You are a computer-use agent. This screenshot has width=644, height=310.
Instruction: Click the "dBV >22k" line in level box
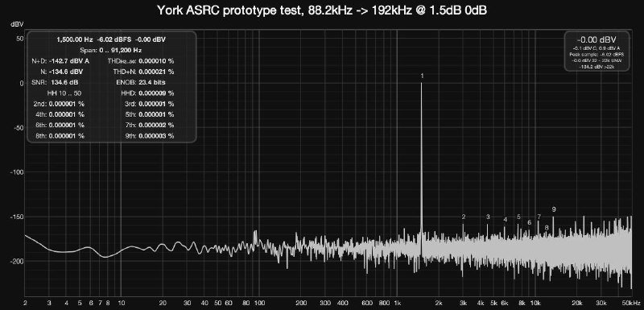coord(597,67)
